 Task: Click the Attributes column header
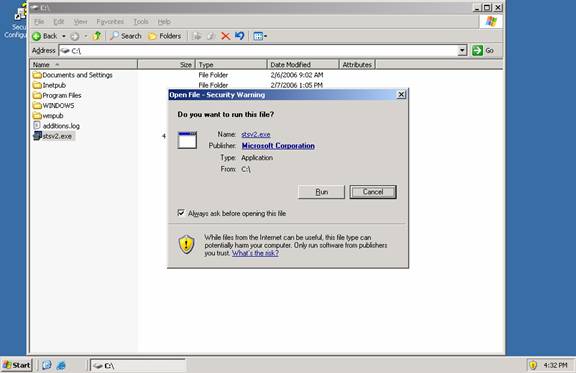click(x=357, y=65)
